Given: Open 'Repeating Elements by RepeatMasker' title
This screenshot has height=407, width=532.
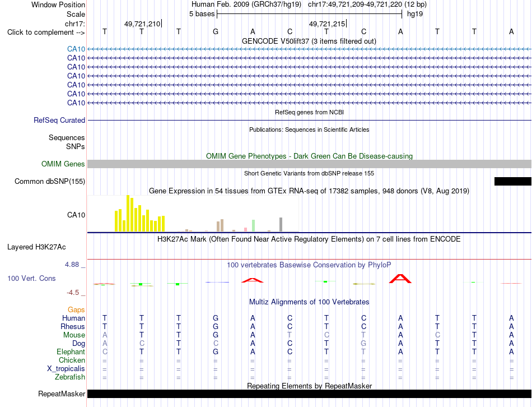Looking at the screenshot, I should pos(310,386).
